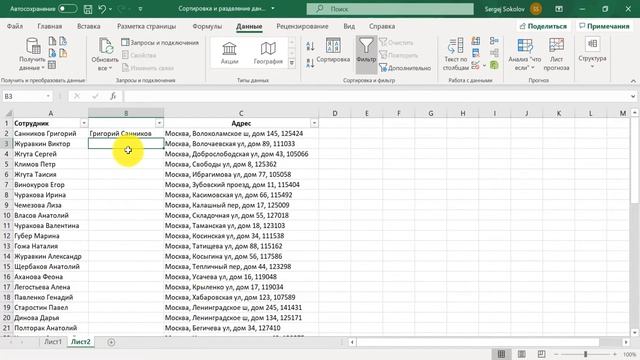The height and width of the screenshot is (360, 640).
Task: Click the Save disk icon
Action: [x=87, y=9]
